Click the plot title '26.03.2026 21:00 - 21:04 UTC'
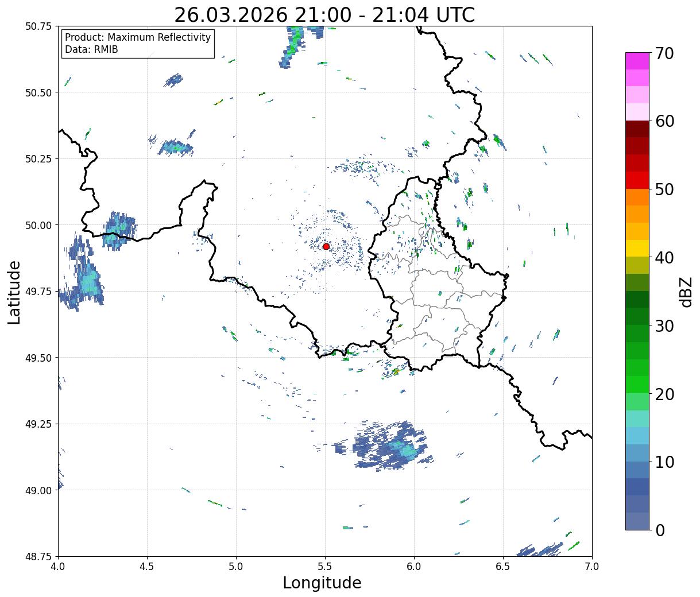This screenshot has width=700, height=597. point(324,15)
